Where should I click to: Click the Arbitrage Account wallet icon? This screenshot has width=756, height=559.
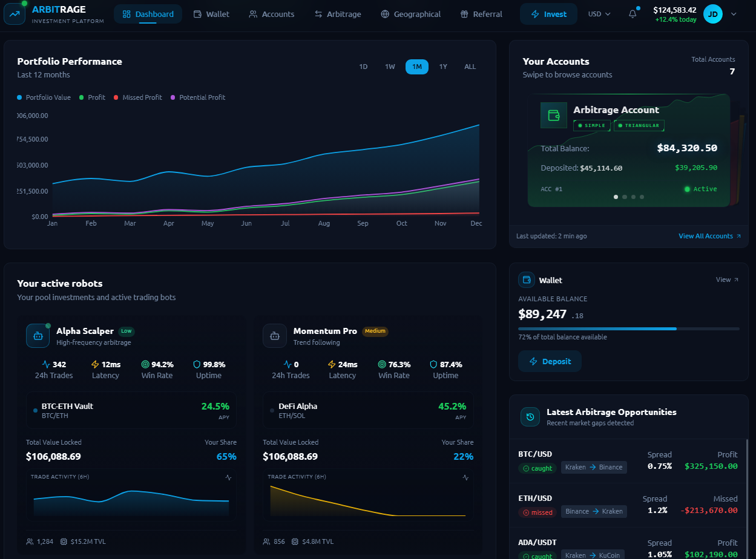(x=554, y=115)
